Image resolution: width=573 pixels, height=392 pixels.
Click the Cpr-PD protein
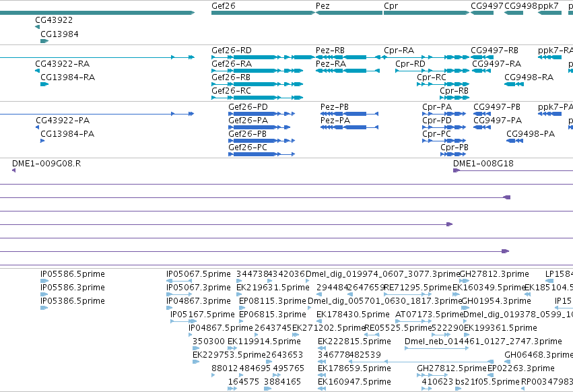coord(444,127)
